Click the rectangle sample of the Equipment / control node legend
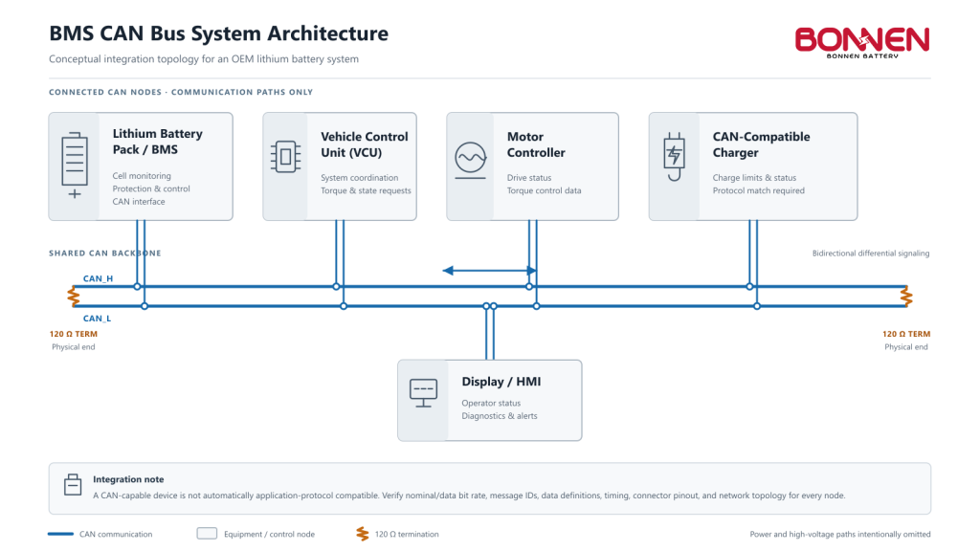This screenshot has height=551, width=980. pyautogui.click(x=207, y=534)
